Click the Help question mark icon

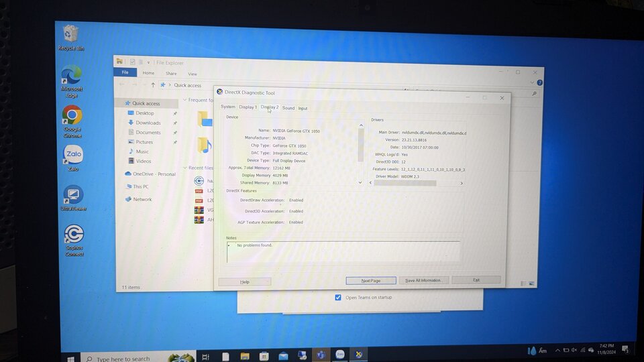pyautogui.click(x=539, y=82)
